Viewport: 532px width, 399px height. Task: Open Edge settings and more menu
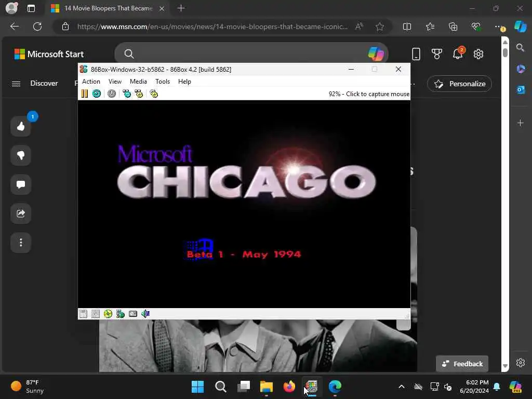tap(499, 26)
